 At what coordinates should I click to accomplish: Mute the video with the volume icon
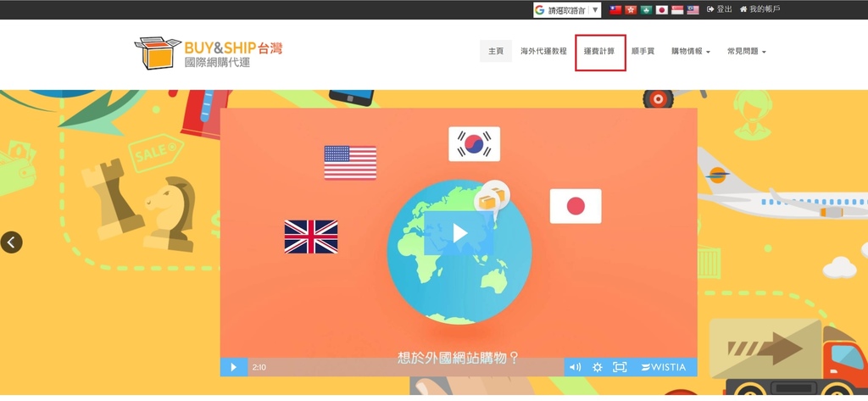pyautogui.click(x=575, y=367)
